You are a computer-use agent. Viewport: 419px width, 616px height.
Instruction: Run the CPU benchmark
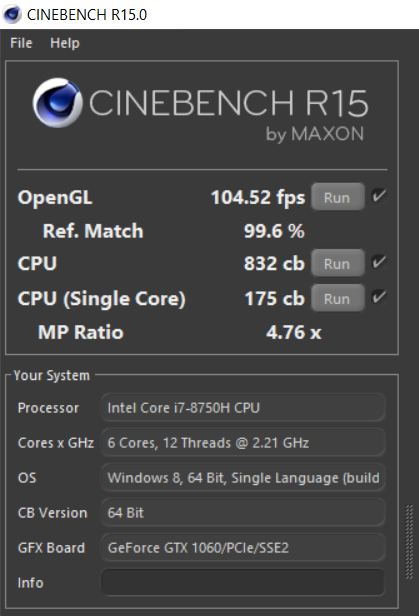coord(337,263)
